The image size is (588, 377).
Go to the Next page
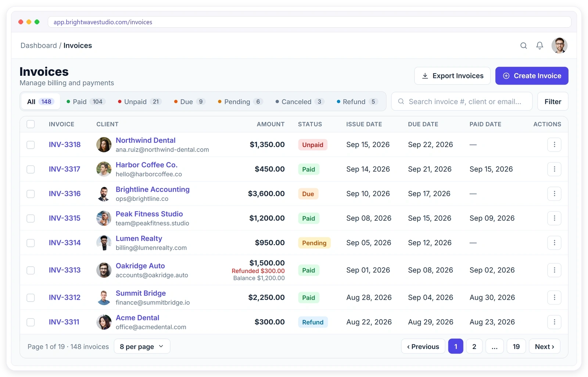544,346
